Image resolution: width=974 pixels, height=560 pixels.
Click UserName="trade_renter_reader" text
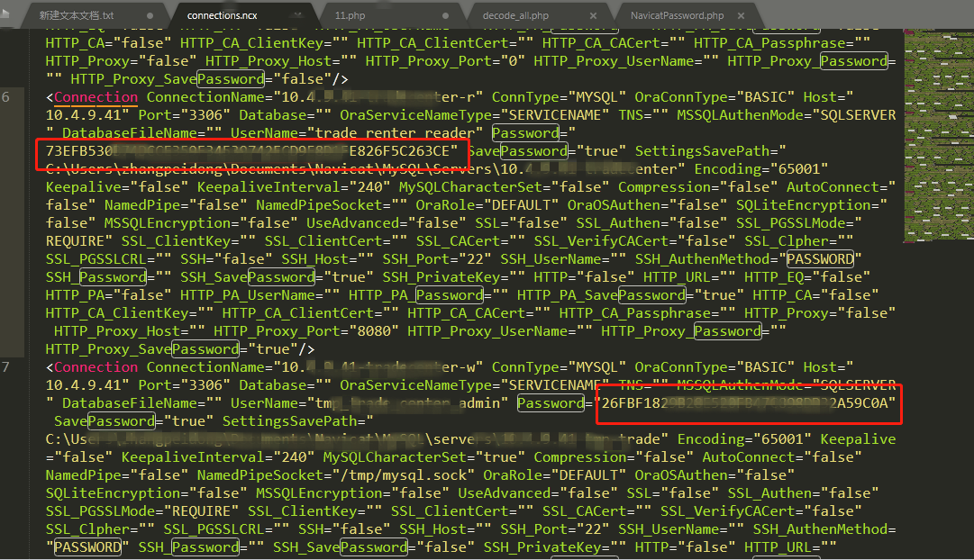pyautogui.click(x=357, y=133)
